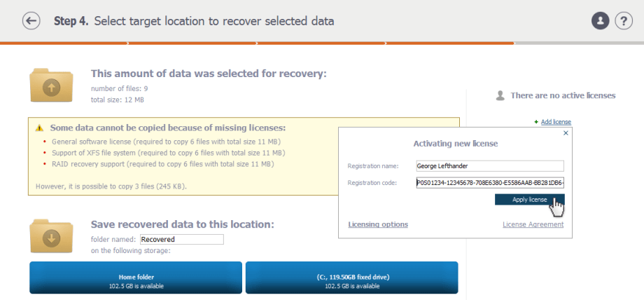Click the orange step progress bar
This screenshot has height=300, width=644.
coord(257,43)
